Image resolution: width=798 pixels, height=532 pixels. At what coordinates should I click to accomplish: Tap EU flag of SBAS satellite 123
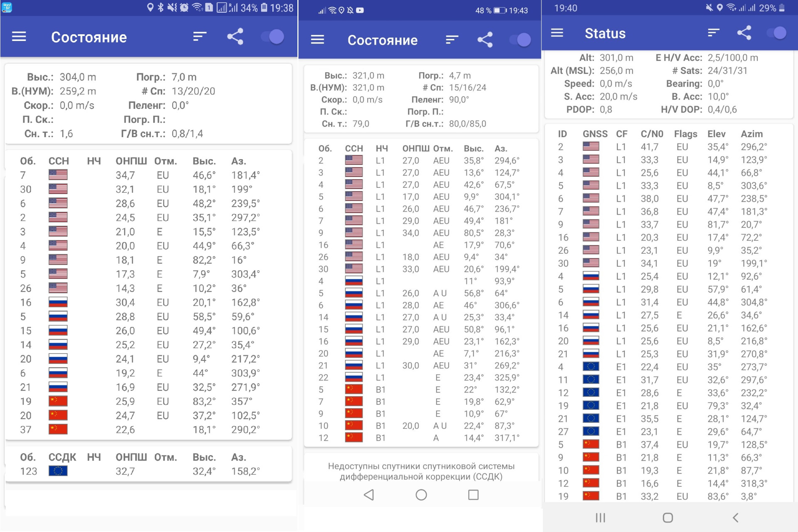[58, 471]
